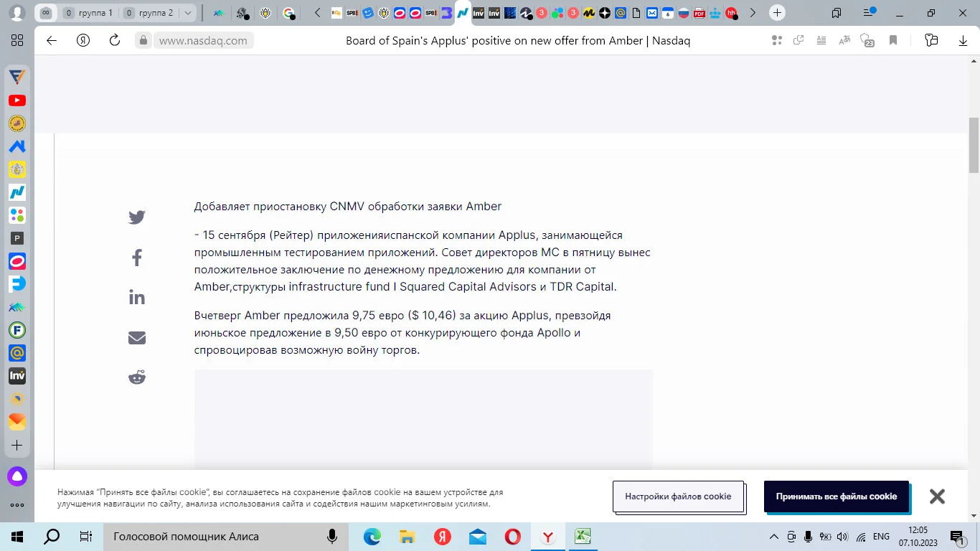
Task: Share the article on Twitter
Action: pyautogui.click(x=137, y=217)
